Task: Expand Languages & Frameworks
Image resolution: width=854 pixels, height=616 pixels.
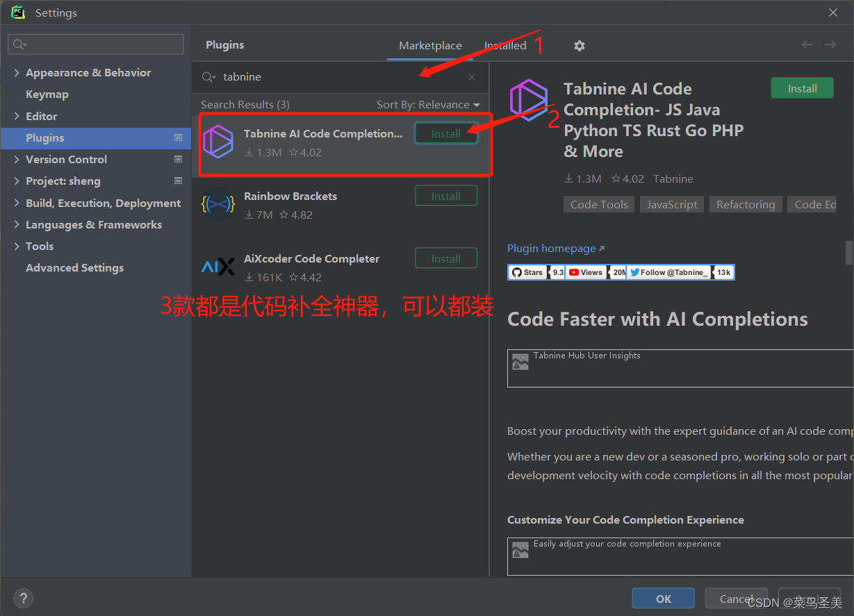Action: (17, 224)
